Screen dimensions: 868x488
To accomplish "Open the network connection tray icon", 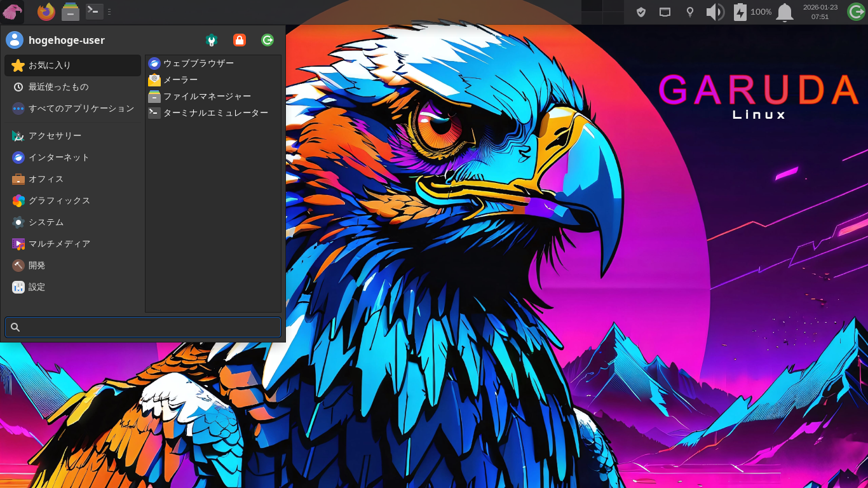I will coord(665,12).
